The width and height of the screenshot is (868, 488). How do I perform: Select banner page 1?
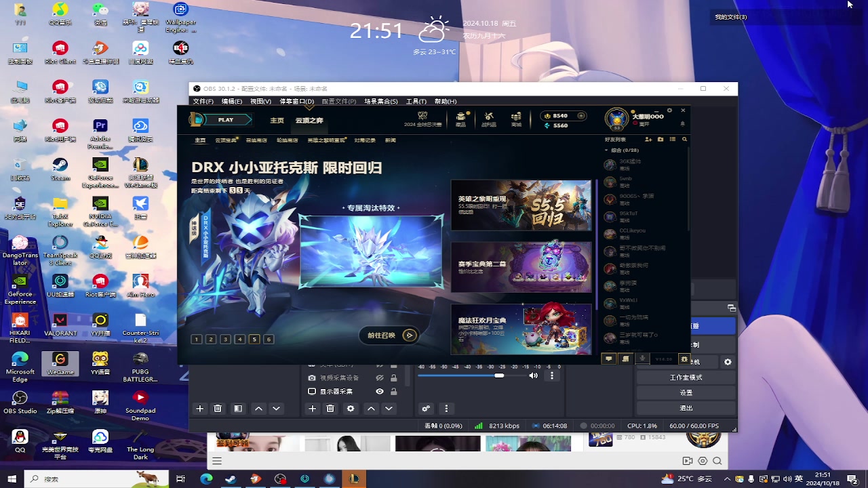(x=197, y=340)
